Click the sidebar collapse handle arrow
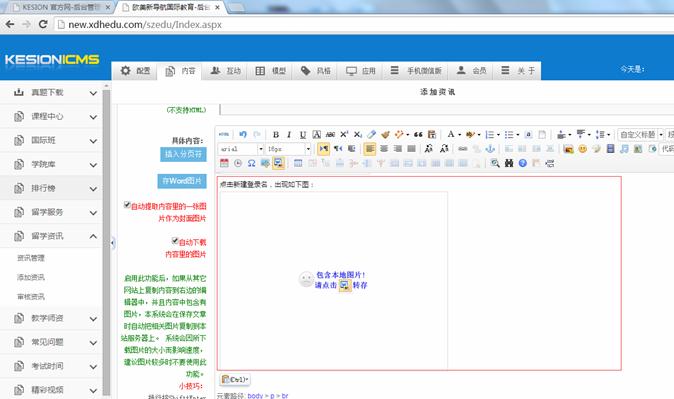674x399 pixels. pos(113,243)
